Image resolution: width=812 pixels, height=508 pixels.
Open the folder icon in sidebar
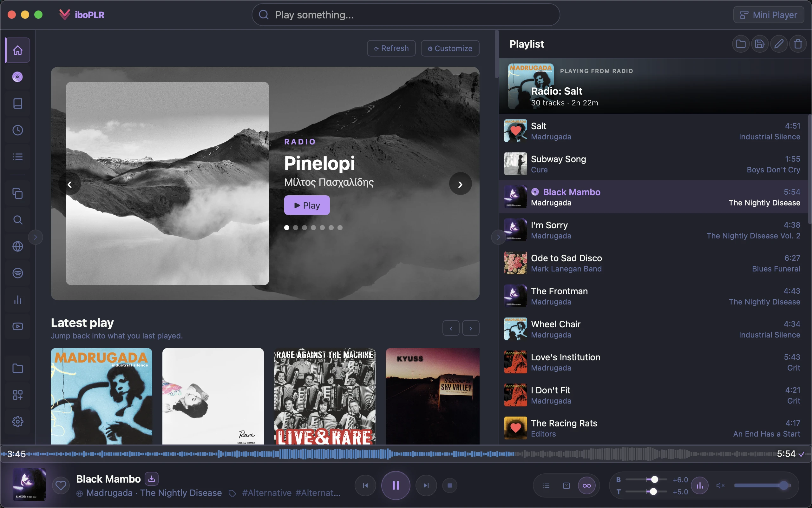point(17,369)
